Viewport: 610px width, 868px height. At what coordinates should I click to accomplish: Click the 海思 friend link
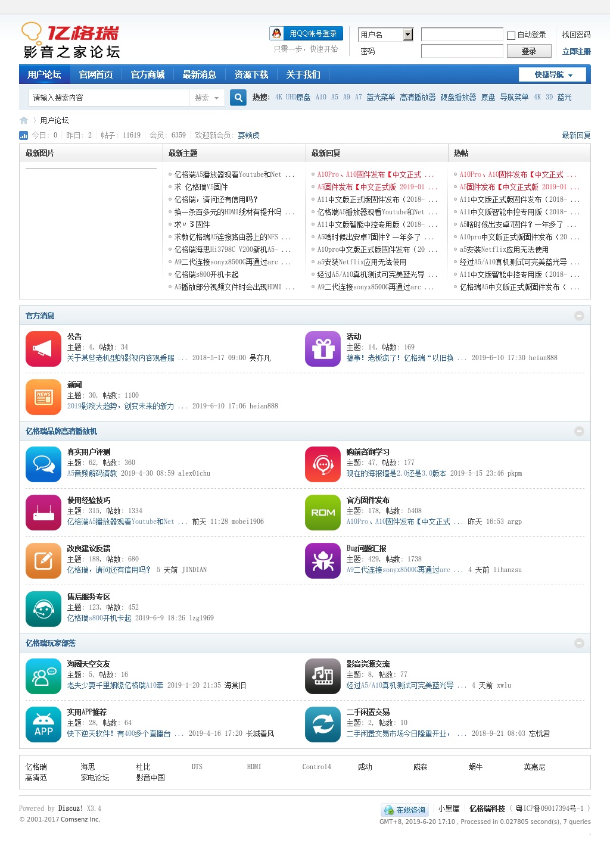[88, 767]
